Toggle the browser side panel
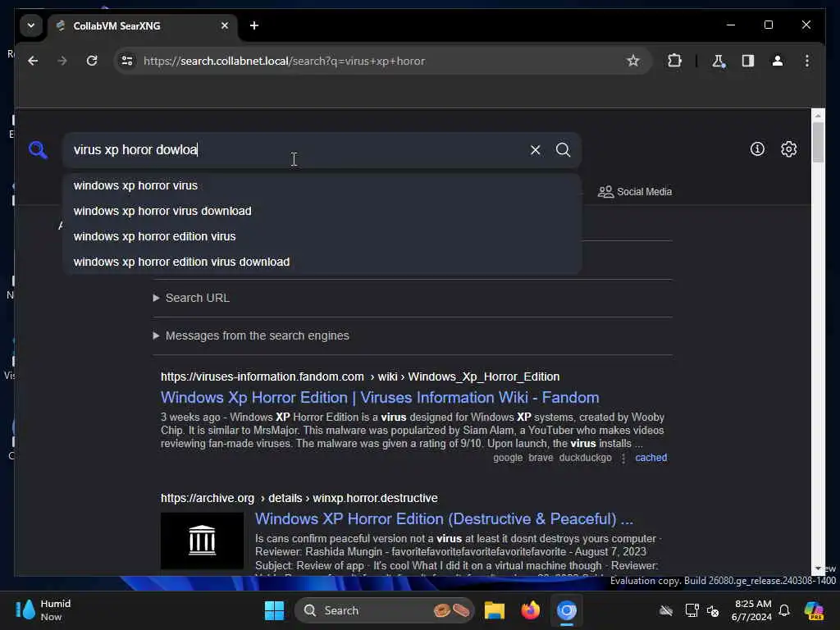Screen dimensions: 840x630 748,61
